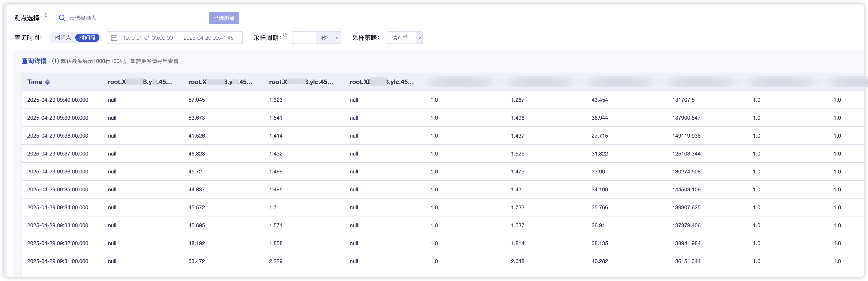Click the first root.X column header
868x281 pixels.
[x=140, y=82]
